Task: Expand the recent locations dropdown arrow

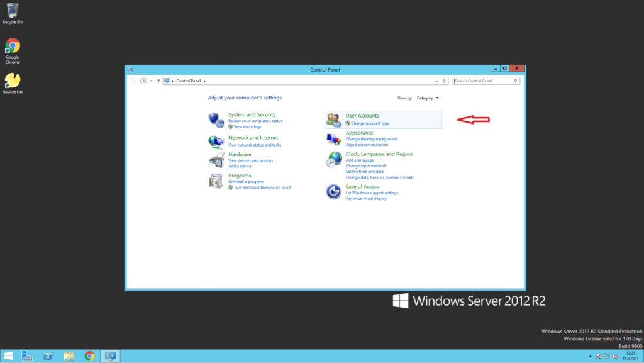Action: (x=151, y=81)
